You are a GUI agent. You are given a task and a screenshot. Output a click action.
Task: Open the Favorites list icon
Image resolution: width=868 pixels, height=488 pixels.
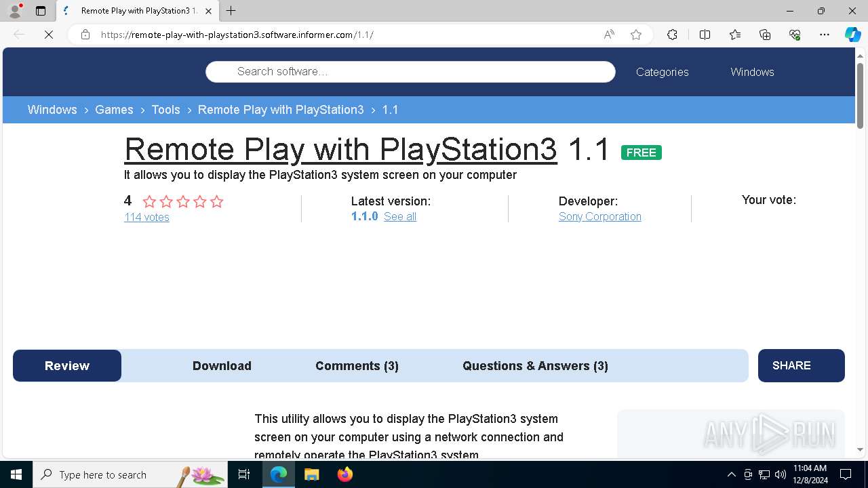click(735, 35)
